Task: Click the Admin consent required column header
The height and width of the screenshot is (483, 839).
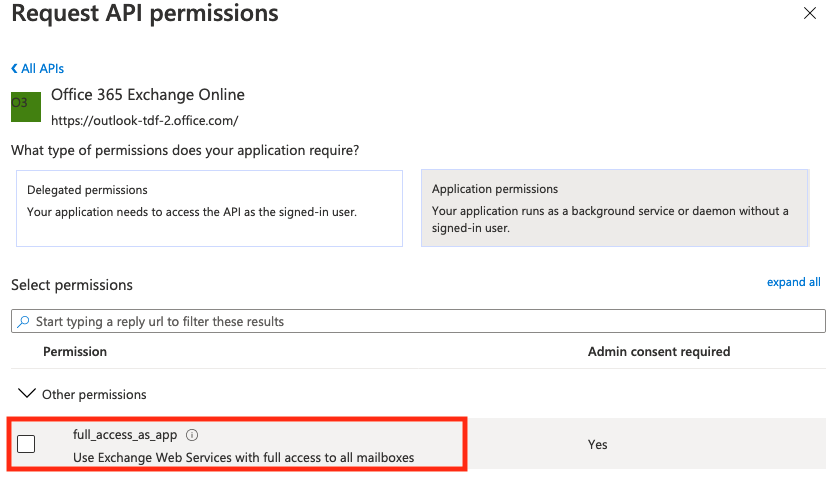Action: coord(658,352)
